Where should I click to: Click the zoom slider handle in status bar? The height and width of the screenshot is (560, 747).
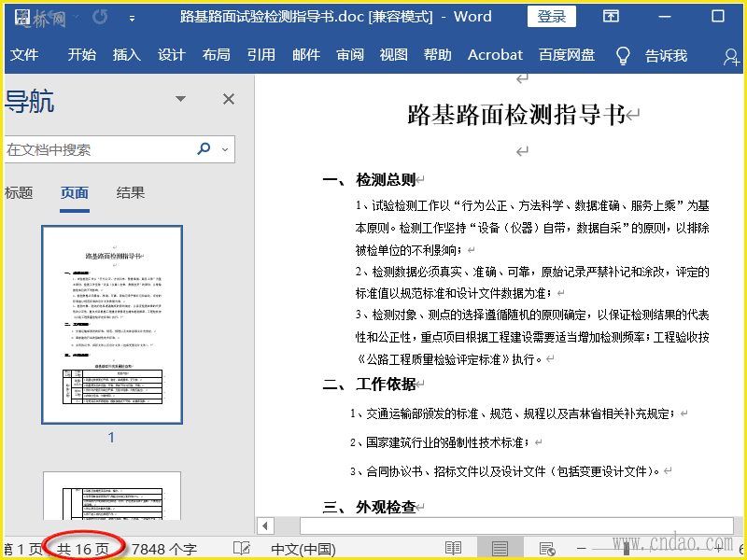[627, 549]
